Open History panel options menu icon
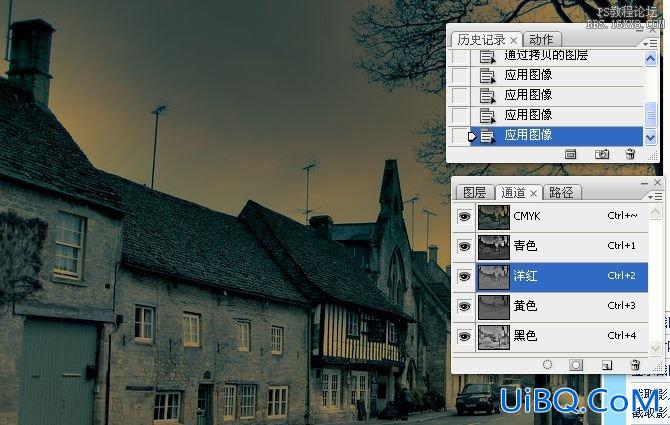The image size is (670, 425). click(650, 43)
